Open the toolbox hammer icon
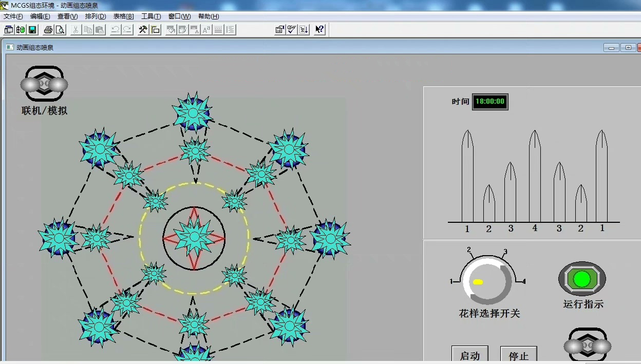The height and width of the screenshot is (364, 641). tap(143, 29)
